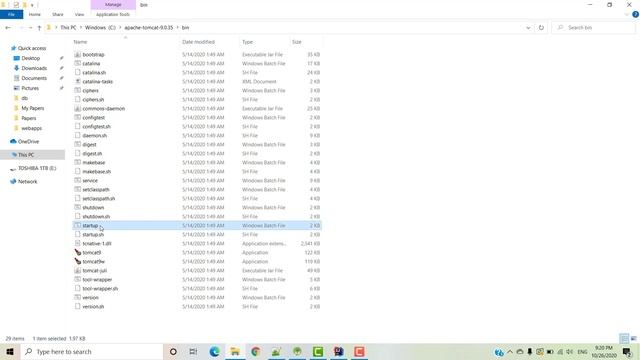Select the setclasspath batch file icon
The width and height of the screenshot is (640, 360).
click(78, 189)
